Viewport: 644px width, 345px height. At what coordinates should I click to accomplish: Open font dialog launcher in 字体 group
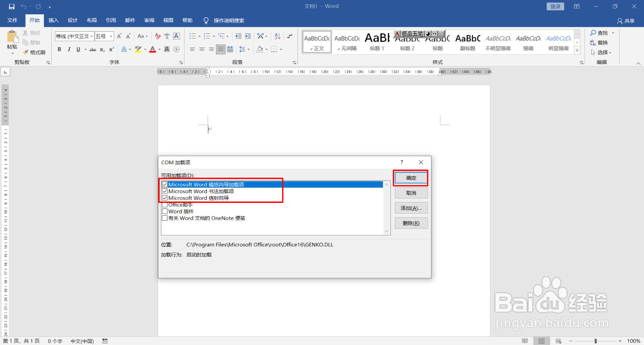181,63
